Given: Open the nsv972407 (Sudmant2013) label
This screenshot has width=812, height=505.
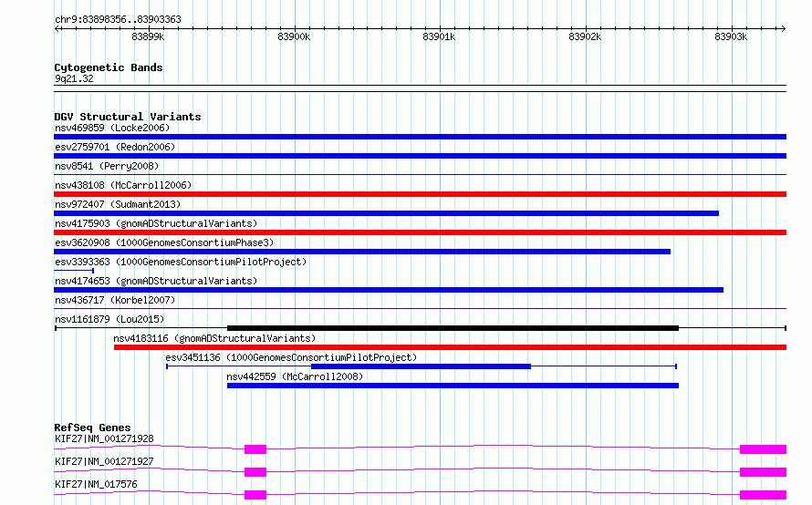Looking at the screenshot, I should [118, 204].
